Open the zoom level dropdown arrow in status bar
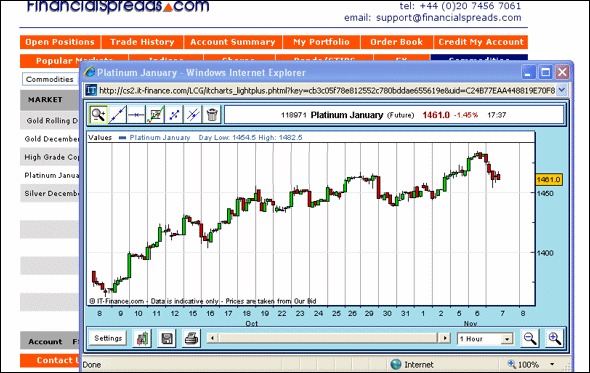Image resolution: width=590 pixels, height=373 pixels. (x=552, y=364)
